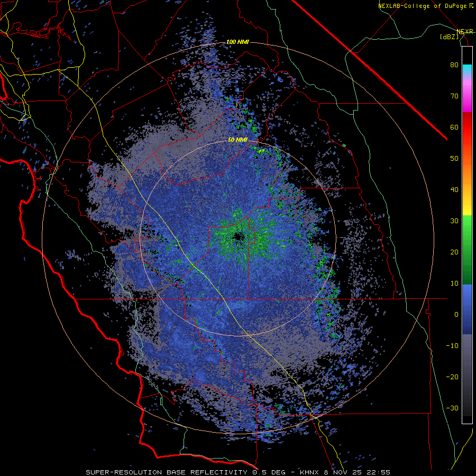The width and height of the screenshot is (476, 476).
Task: Click the blue segment of the color bar
Action: click(467, 309)
